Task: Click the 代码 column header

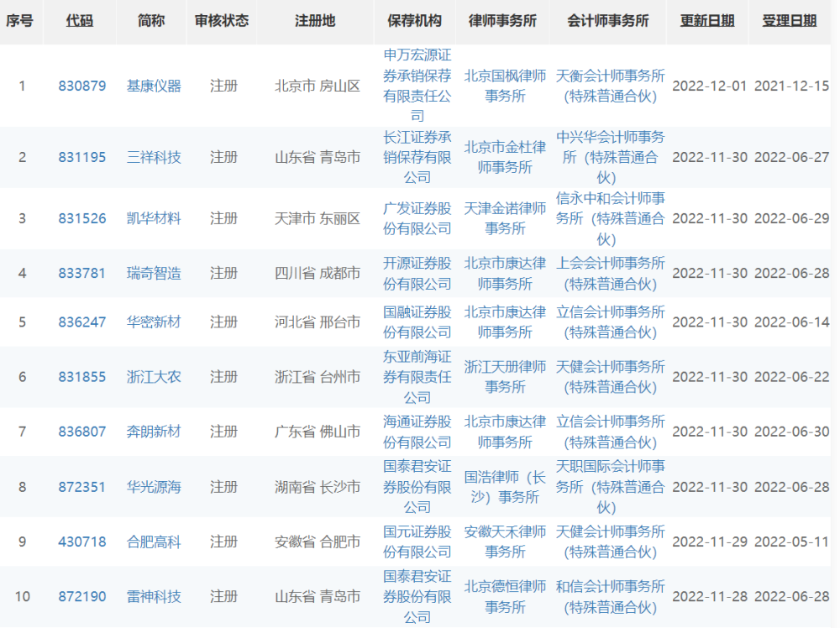Action: (80, 21)
